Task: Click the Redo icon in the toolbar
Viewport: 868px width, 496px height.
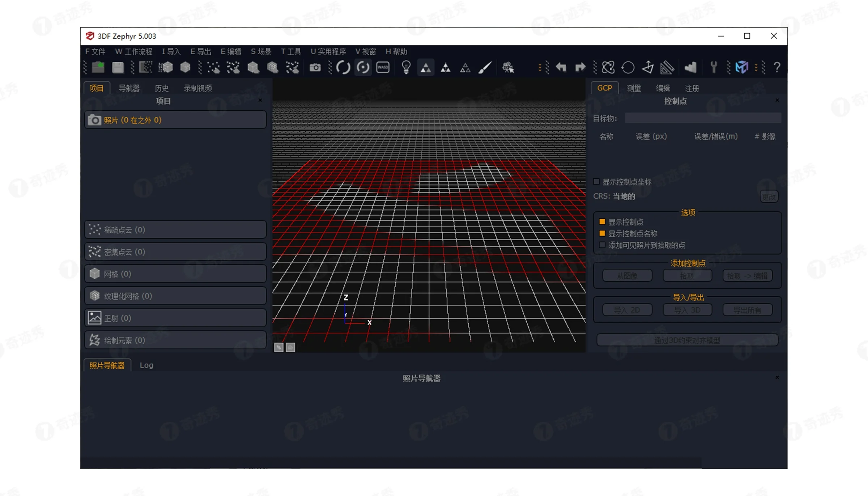Action: pyautogui.click(x=580, y=67)
